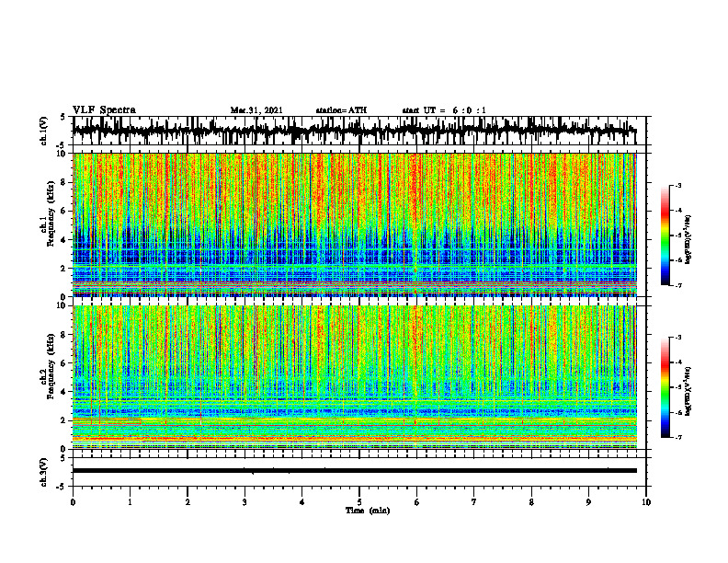Image resolution: width=728 pixels, height=563 pixels.
Task: Click the "-7" value on ch.2 colorbar
Action: pos(678,437)
